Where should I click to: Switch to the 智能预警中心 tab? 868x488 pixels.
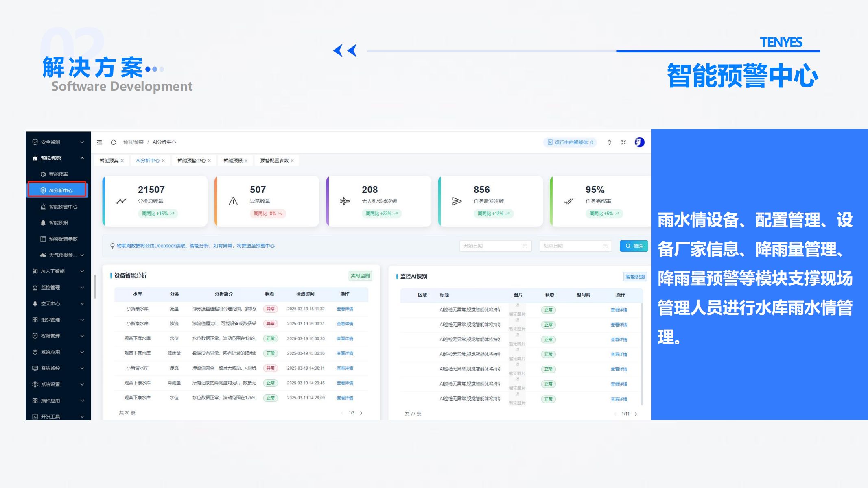click(x=191, y=161)
